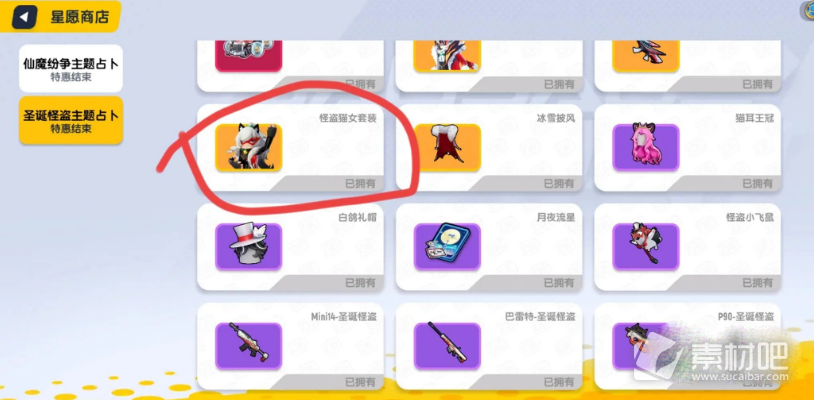Select the 怪盗小飞鼠 item icon
Image resolution: width=814 pixels, height=400 pixels.
(646, 246)
